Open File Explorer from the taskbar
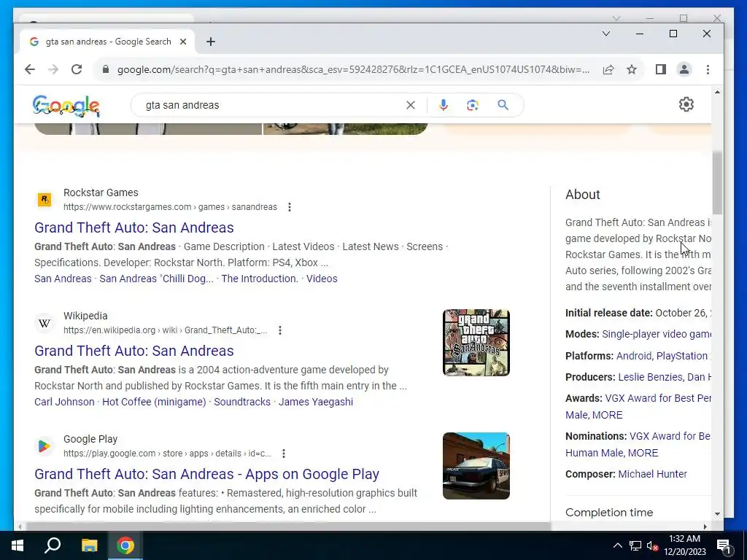 [x=89, y=545]
